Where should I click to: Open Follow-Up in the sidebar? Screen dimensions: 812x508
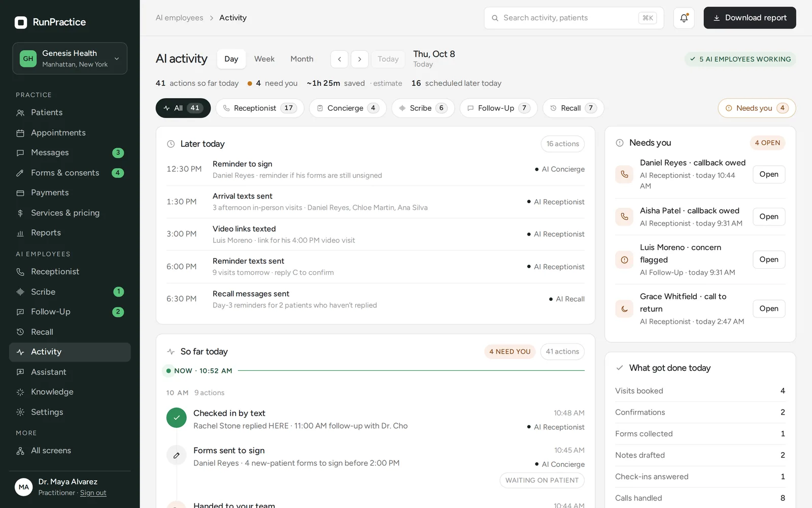pyautogui.click(x=70, y=312)
